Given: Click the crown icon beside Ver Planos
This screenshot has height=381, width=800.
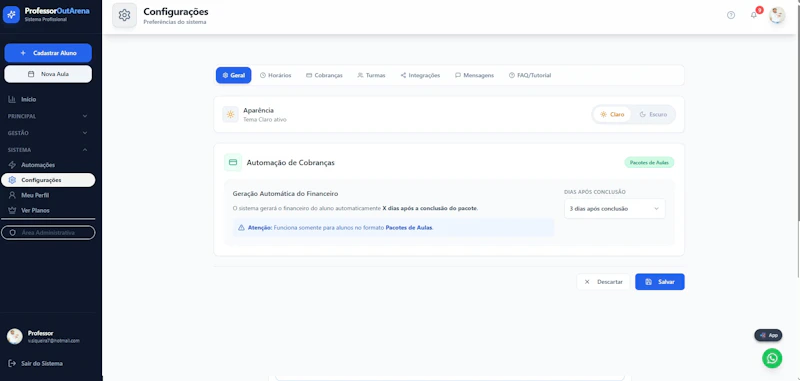Looking at the screenshot, I should click(12, 210).
